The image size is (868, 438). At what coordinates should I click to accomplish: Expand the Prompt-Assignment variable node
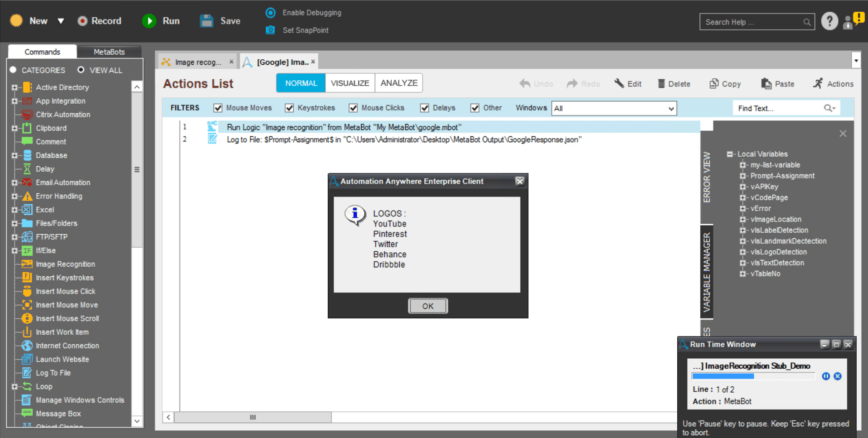(742, 176)
